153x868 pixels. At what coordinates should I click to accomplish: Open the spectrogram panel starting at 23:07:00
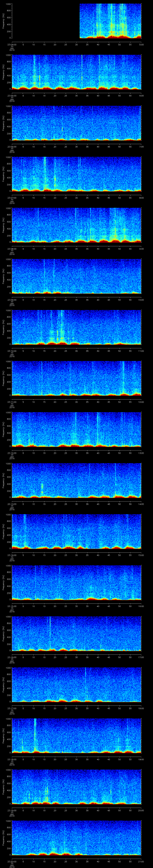[x=76, y=174]
